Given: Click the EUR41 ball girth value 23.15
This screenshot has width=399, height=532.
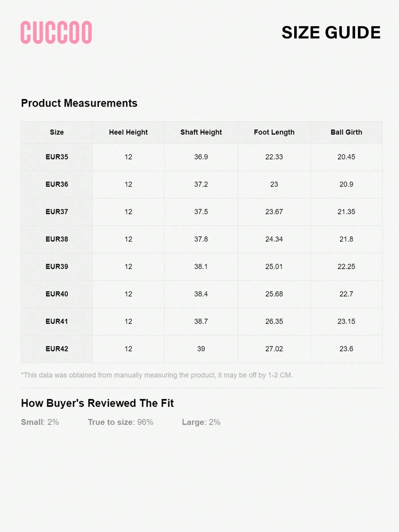Looking at the screenshot, I should pyautogui.click(x=346, y=322).
